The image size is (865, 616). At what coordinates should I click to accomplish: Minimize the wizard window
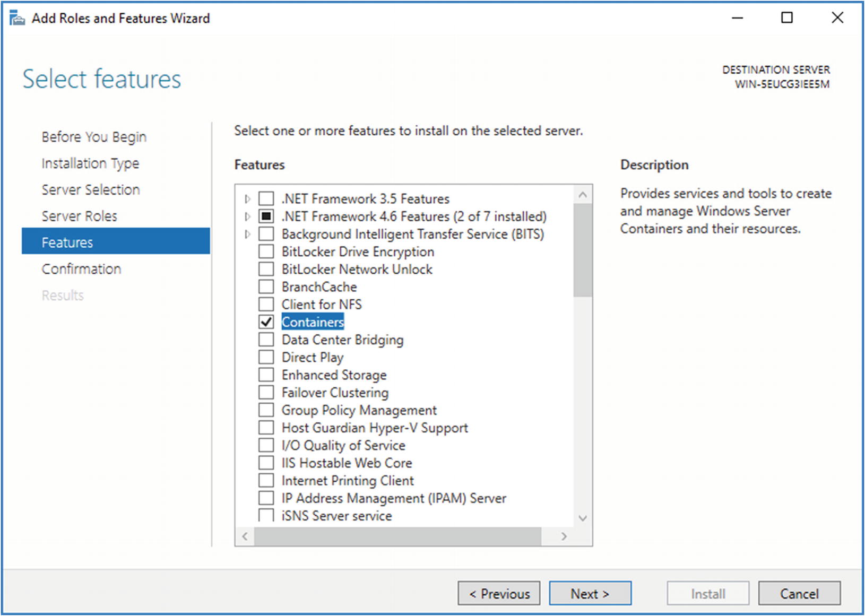pyautogui.click(x=737, y=18)
